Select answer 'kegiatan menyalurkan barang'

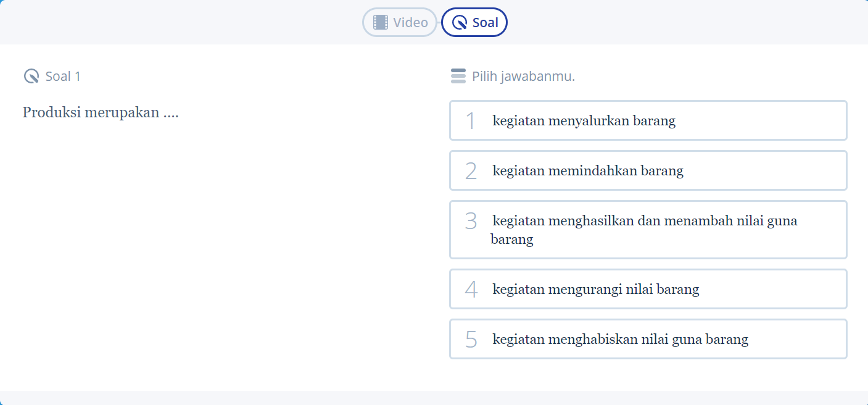tap(648, 120)
